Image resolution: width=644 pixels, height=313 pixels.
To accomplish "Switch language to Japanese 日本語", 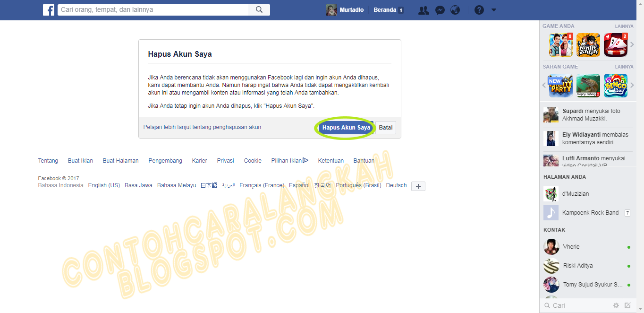I will pos(209,185).
